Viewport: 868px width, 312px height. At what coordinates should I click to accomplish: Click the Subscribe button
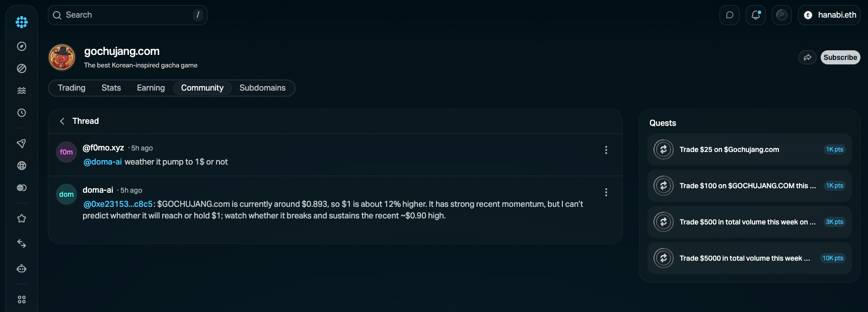840,57
